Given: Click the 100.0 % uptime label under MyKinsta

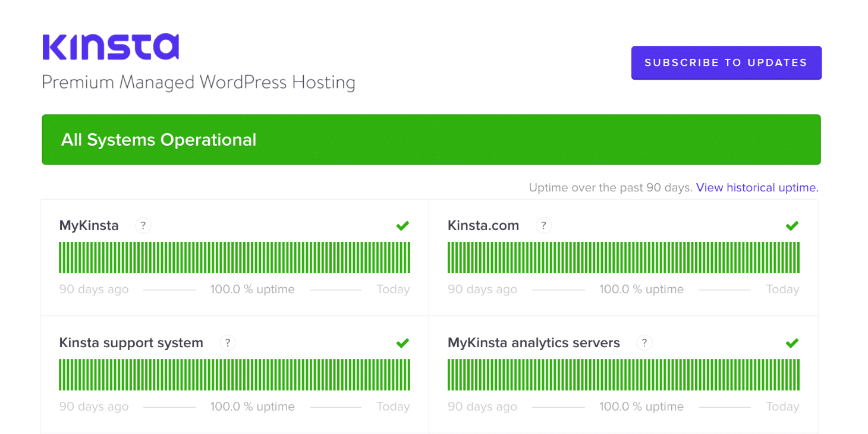Looking at the screenshot, I should pos(252,290).
